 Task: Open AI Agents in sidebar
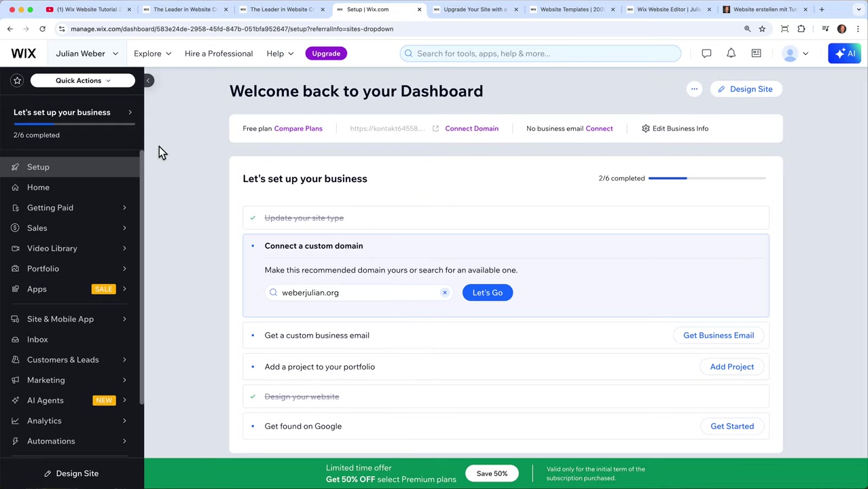[71, 401]
